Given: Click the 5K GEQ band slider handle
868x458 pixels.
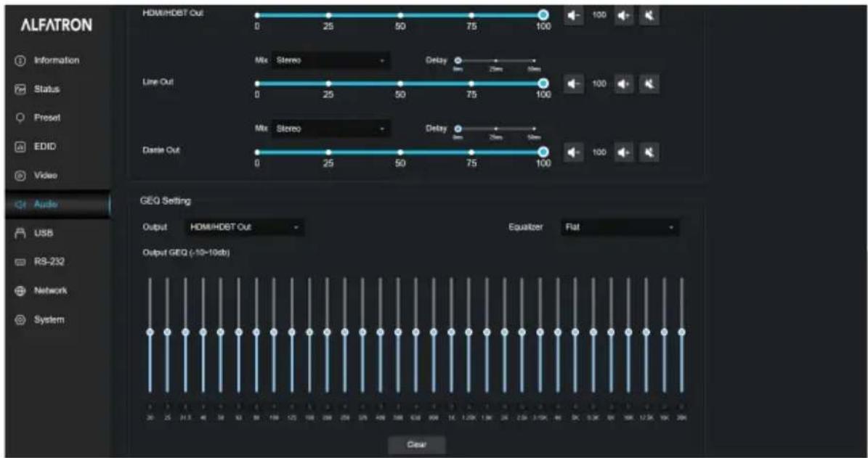Looking at the screenshot, I should point(575,332).
